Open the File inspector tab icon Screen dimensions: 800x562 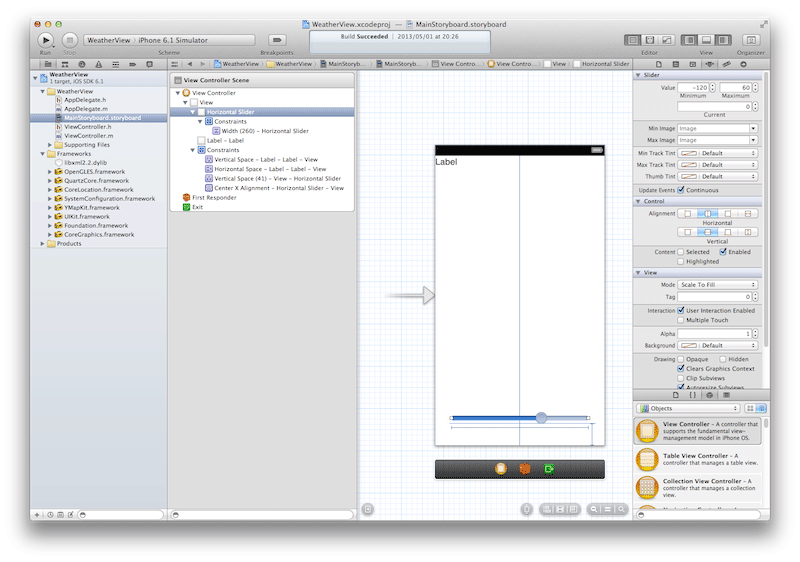[x=659, y=64]
